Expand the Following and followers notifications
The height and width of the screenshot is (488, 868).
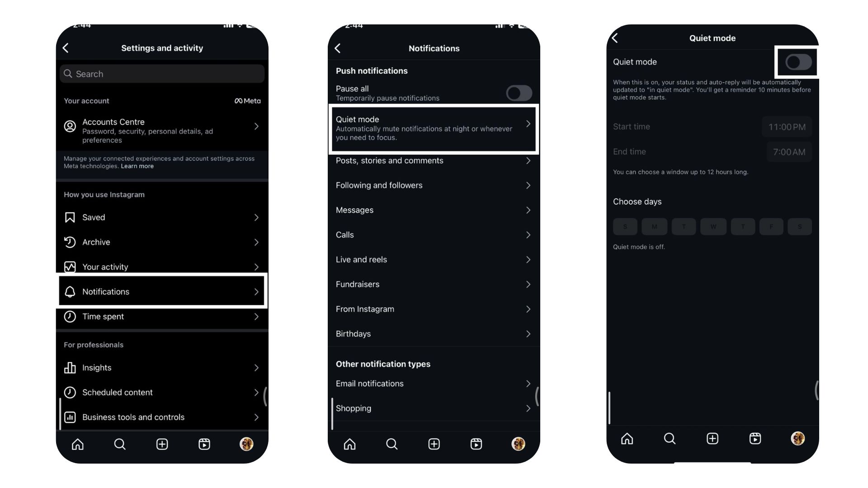(434, 185)
